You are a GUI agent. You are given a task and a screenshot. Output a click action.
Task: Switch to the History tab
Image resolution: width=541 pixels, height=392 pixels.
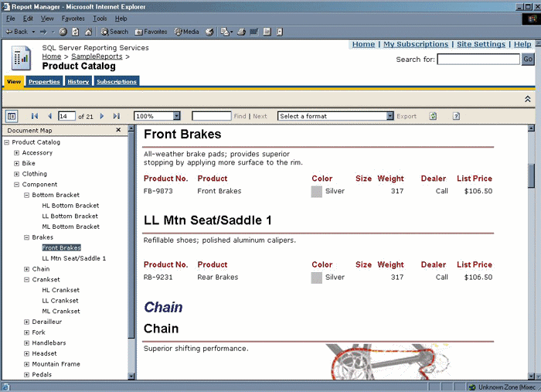(78, 81)
